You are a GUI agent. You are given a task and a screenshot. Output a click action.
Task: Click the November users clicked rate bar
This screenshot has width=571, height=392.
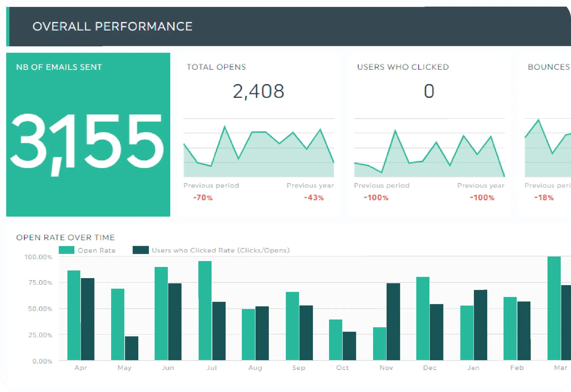click(393, 322)
